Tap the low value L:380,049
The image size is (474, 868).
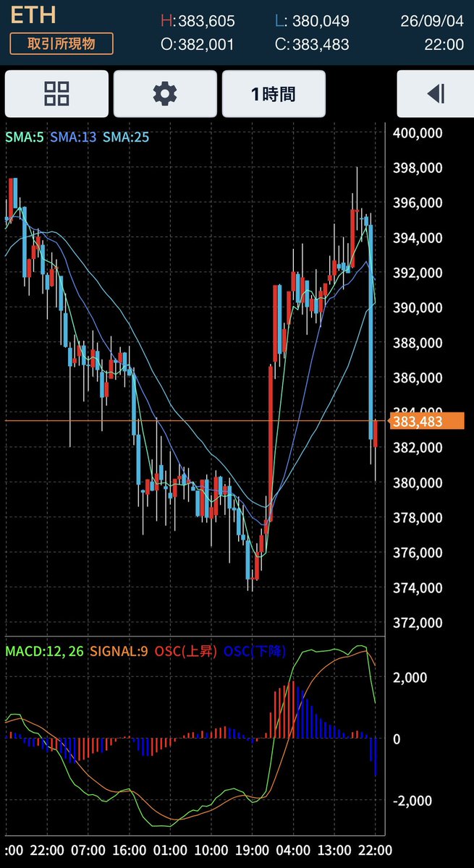click(313, 22)
